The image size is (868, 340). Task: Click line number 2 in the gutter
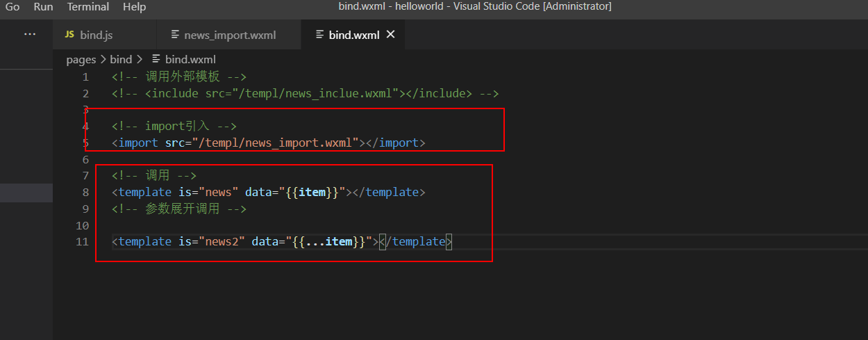pyautogui.click(x=85, y=93)
